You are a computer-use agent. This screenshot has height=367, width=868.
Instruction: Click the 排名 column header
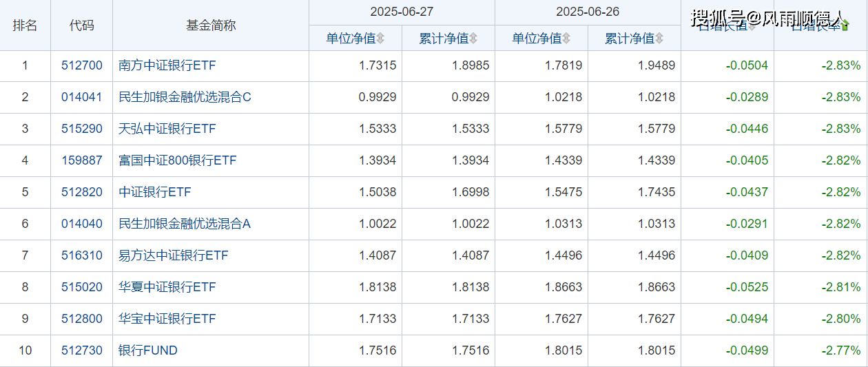coord(25,25)
